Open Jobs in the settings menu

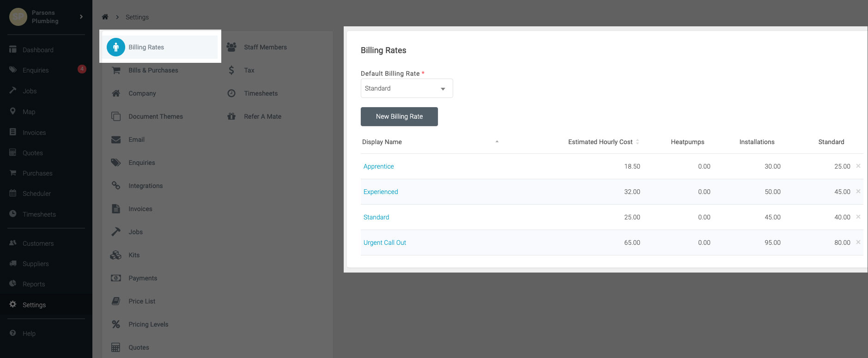tap(136, 232)
